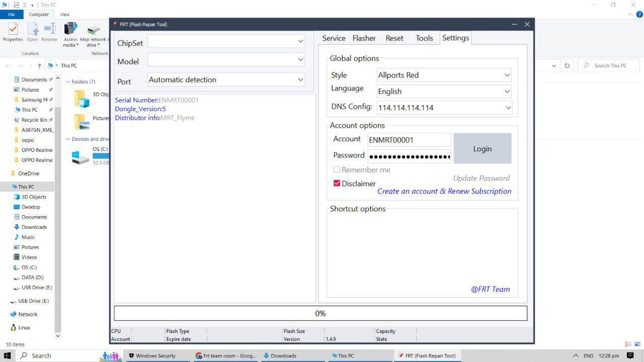The image size is (644, 362).
Task: Click the Account input field
Action: click(x=409, y=140)
